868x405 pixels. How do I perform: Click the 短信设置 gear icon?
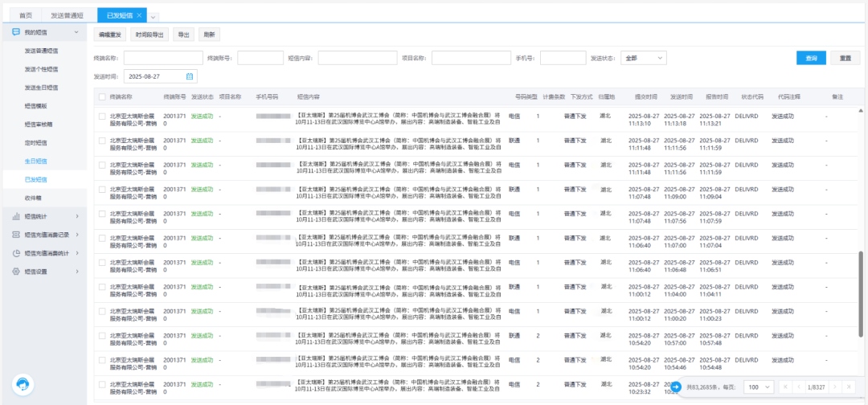[x=16, y=272]
